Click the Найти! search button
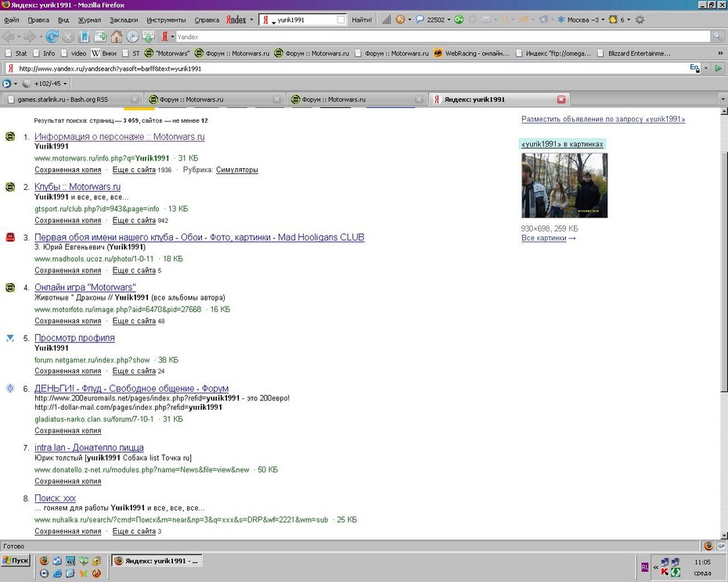The height and width of the screenshot is (582, 728). pos(361,20)
